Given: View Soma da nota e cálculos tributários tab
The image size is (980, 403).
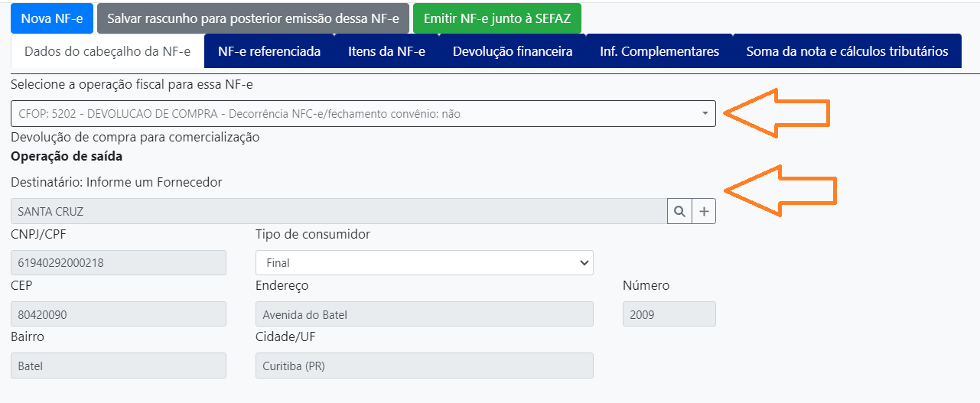Looking at the screenshot, I should coord(847,51).
